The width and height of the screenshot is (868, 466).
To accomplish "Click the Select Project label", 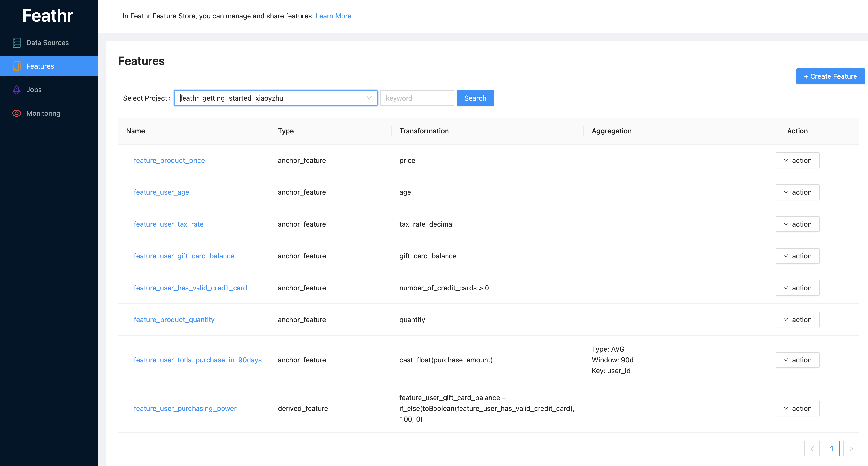I will [x=146, y=98].
